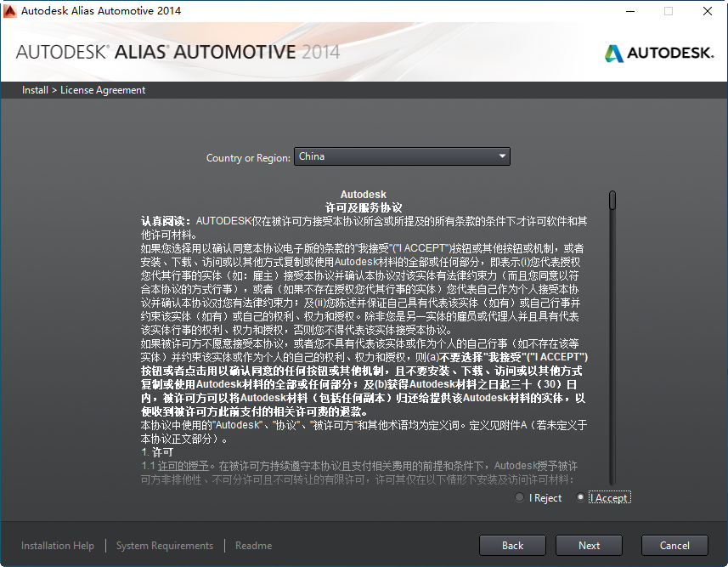728x567 pixels.
Task: Close the installer window
Action: pos(707,11)
